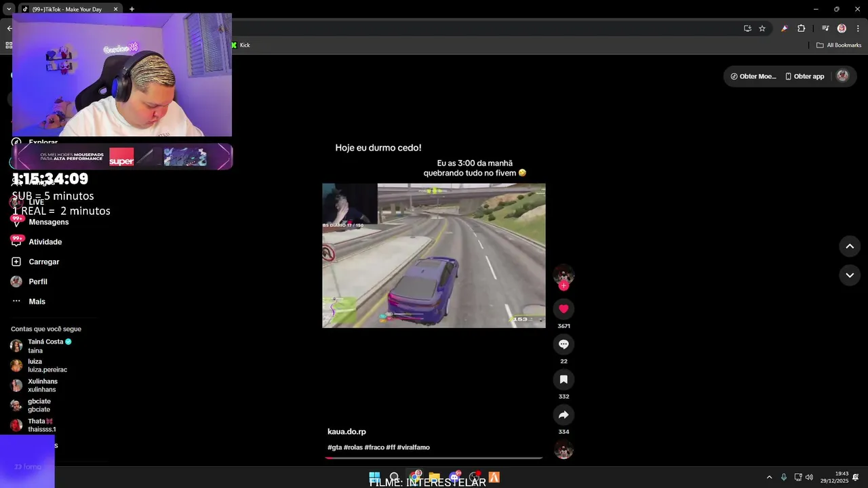
Task: Open All Bookmarks folder
Action: click(839, 45)
